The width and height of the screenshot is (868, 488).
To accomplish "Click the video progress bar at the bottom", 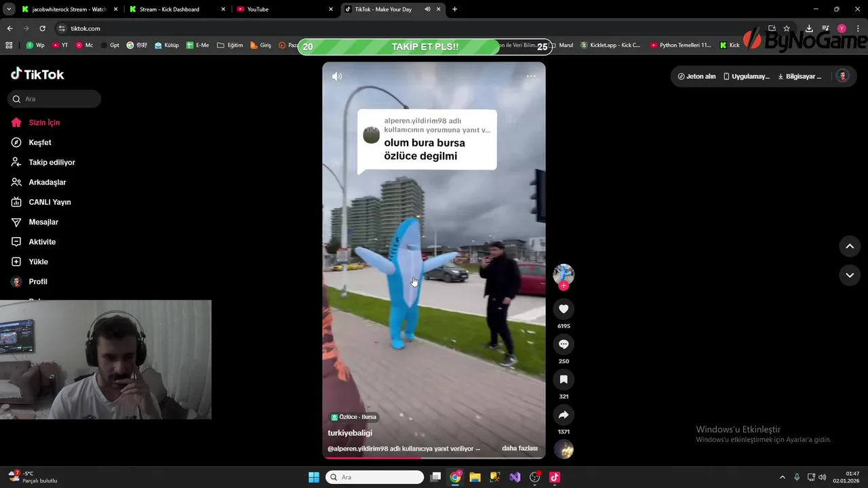I will [x=434, y=457].
